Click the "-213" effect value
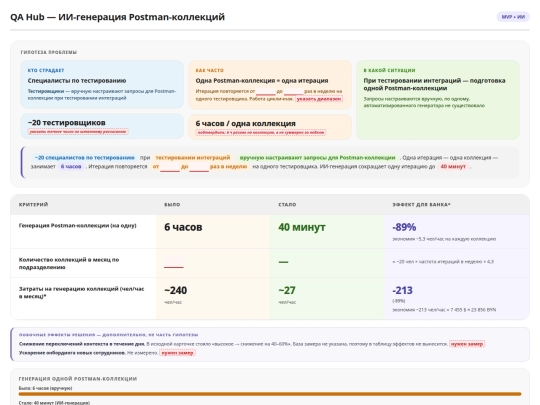This screenshot has height=405, width=540. click(x=402, y=290)
